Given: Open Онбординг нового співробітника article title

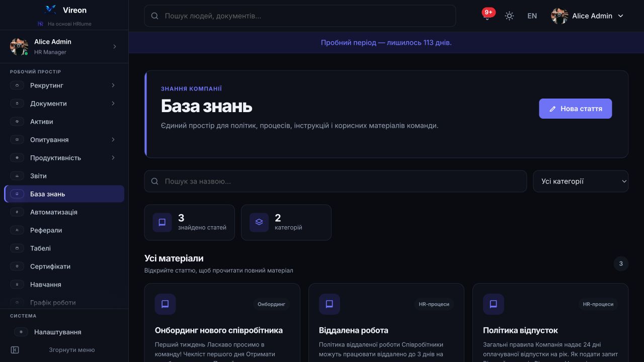Looking at the screenshot, I should click(219, 330).
